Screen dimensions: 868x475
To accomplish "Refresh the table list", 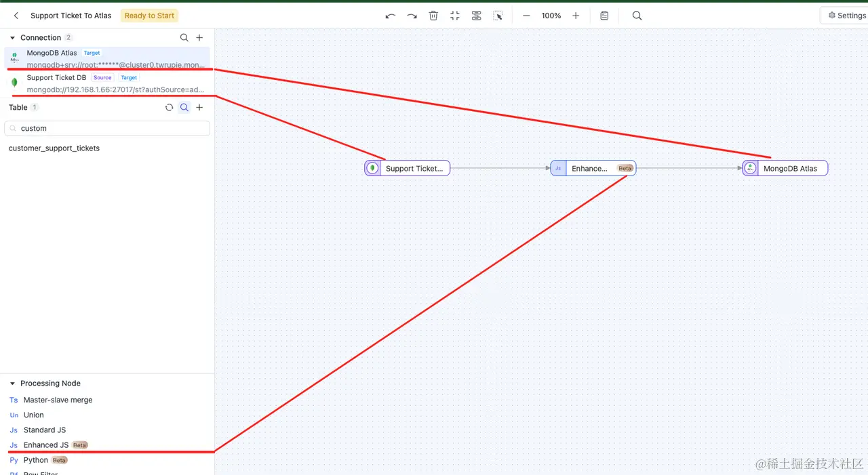I will point(170,107).
